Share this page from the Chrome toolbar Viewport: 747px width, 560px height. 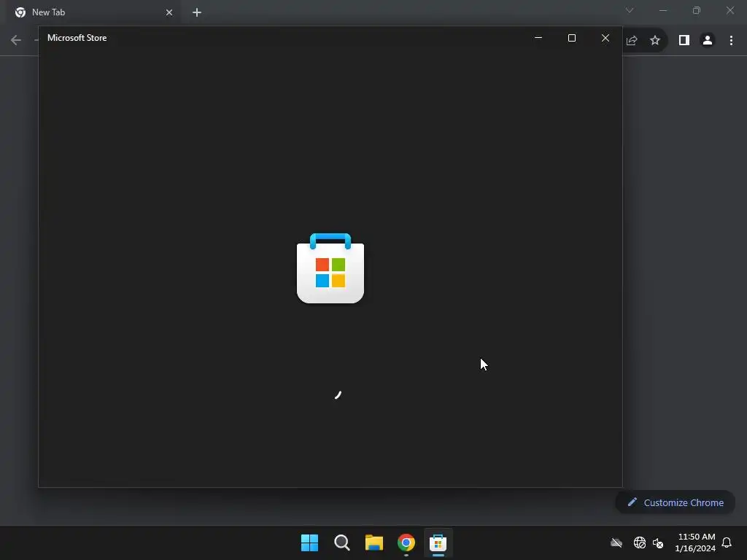(632, 41)
